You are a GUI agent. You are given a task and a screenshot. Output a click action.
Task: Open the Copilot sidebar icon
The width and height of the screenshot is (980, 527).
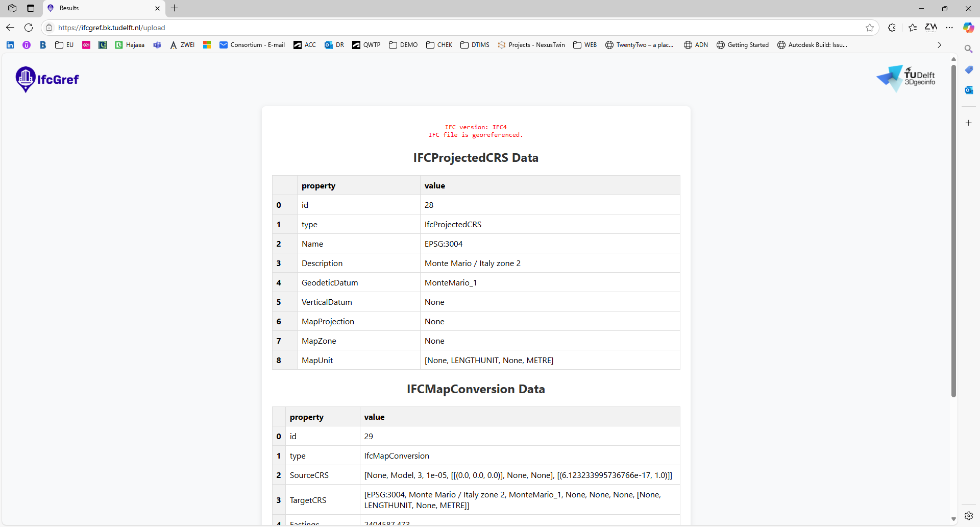[x=968, y=28]
